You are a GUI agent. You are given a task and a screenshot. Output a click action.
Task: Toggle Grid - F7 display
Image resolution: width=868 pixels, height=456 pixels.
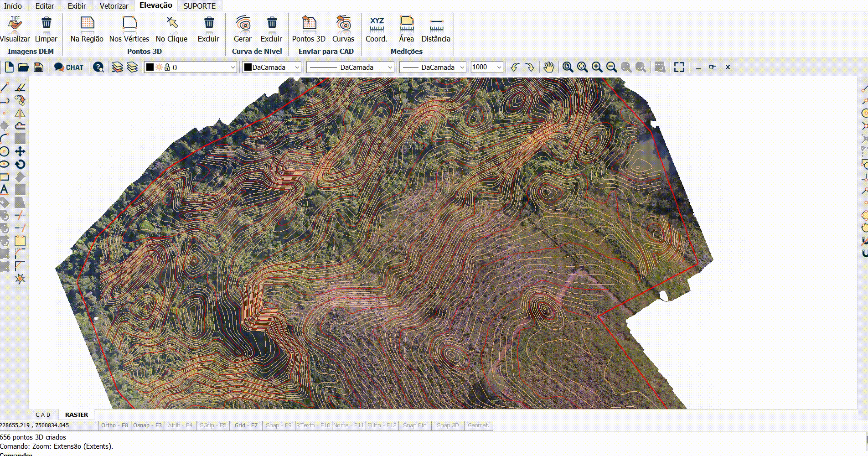pos(246,425)
